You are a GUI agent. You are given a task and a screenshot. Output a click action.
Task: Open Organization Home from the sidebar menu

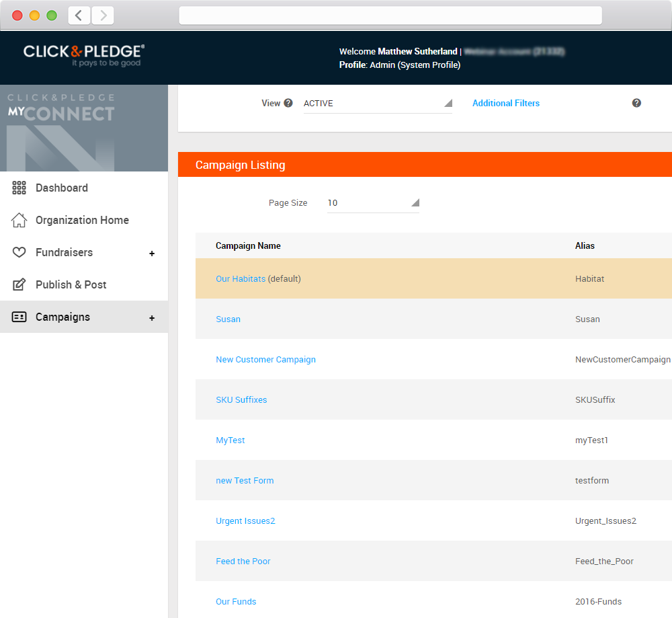pyautogui.click(x=82, y=220)
